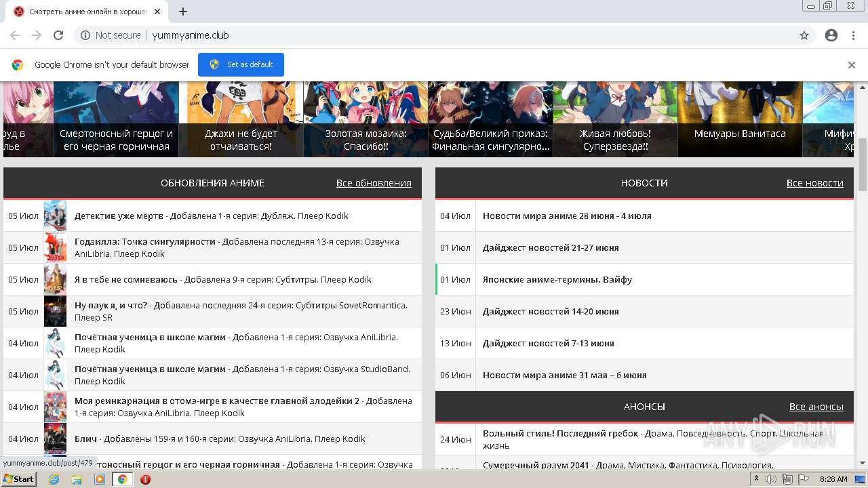Click Годзилла update thumbnail image

click(x=55, y=247)
